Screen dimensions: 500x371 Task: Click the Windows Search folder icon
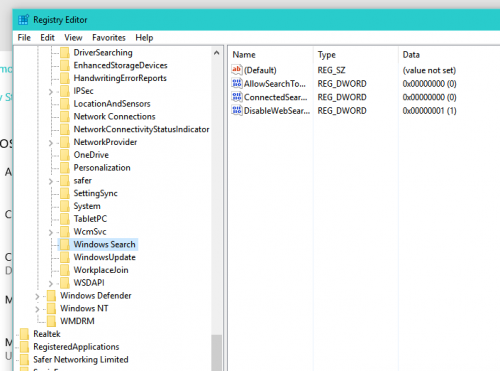pos(65,244)
